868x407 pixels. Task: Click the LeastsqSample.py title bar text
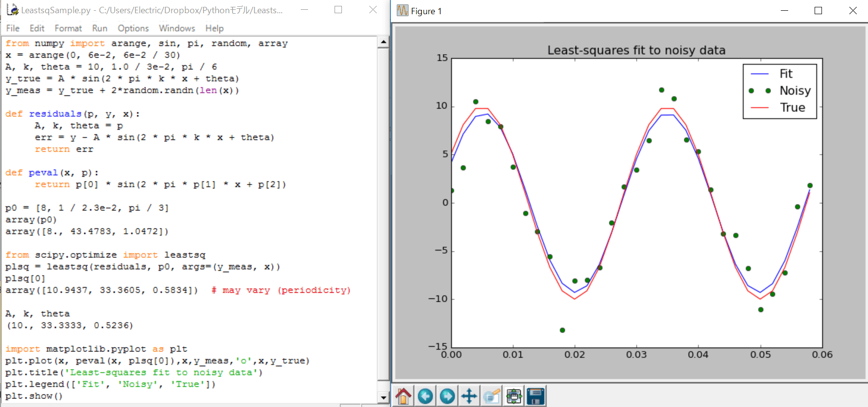point(152,10)
